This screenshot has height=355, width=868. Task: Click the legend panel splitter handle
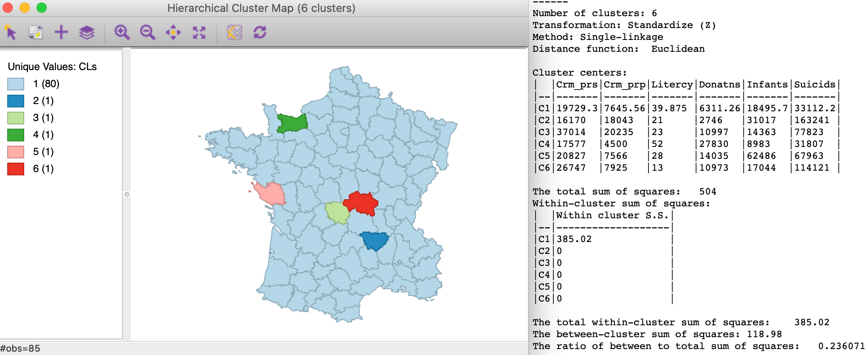[127, 194]
